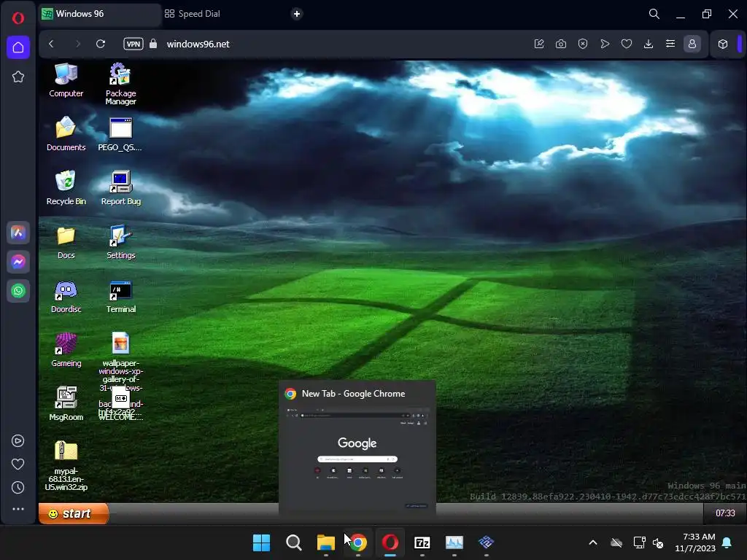Image resolution: width=747 pixels, height=560 pixels.
Task: Launch the Doordisc shortcut
Action: 66,296
